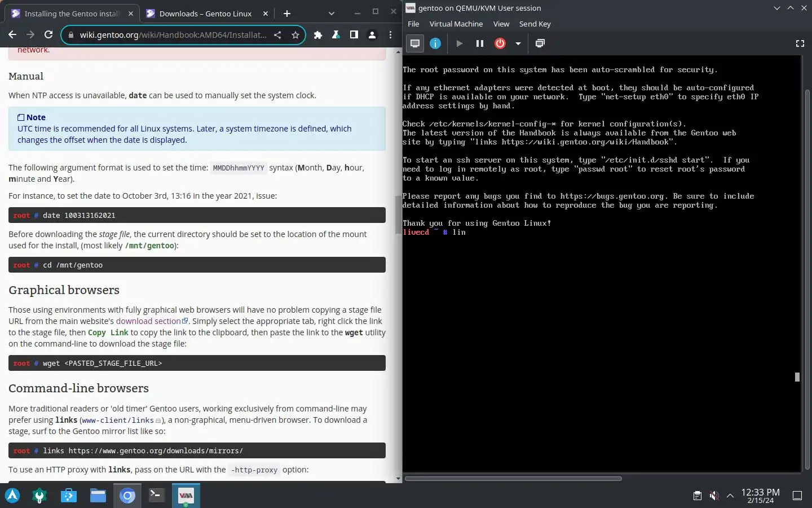Switch to Downloads – Gentoo Linux tab
The image size is (812, 508).
coord(205,14)
